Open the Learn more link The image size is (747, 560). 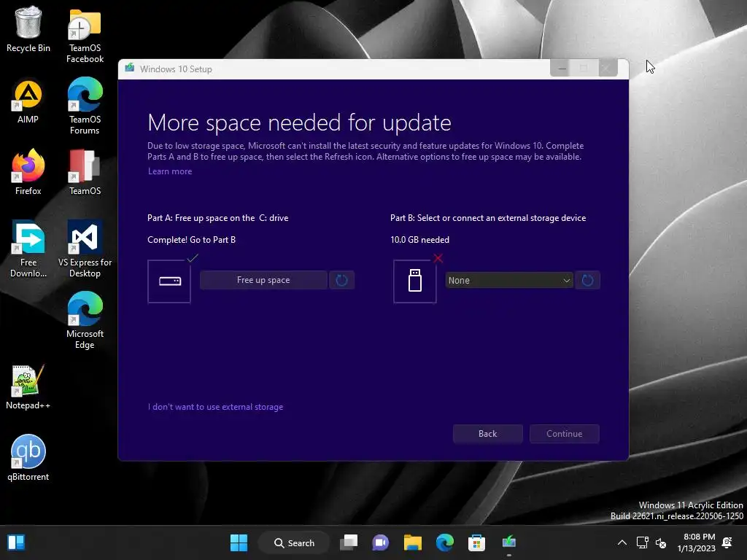(x=170, y=171)
